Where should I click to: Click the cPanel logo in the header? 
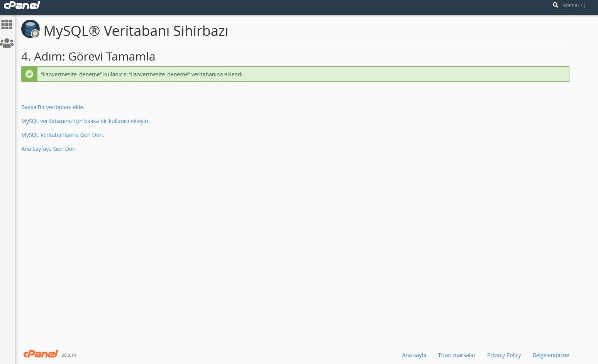pos(22,5)
